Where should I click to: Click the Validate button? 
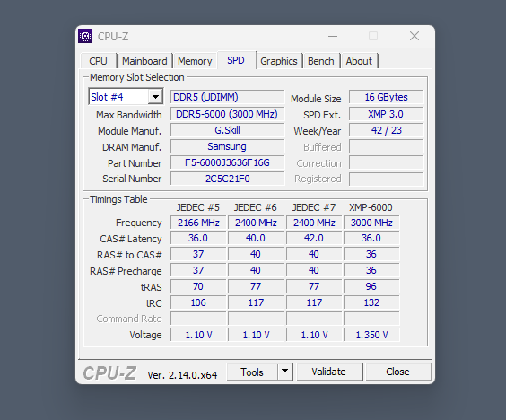tap(329, 372)
